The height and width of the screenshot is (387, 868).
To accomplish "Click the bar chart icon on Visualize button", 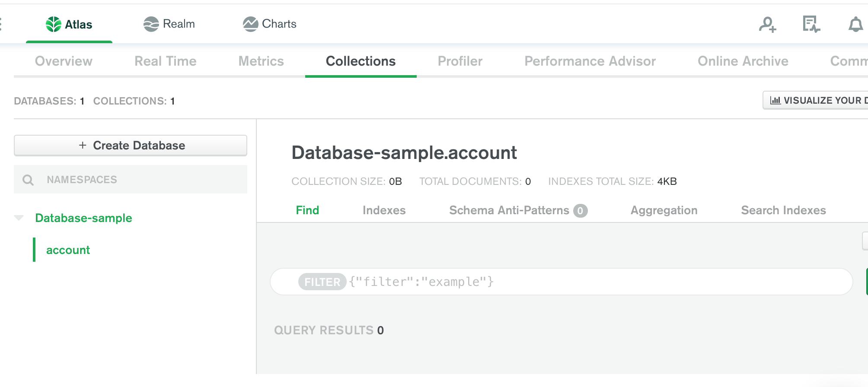I will [x=775, y=101].
